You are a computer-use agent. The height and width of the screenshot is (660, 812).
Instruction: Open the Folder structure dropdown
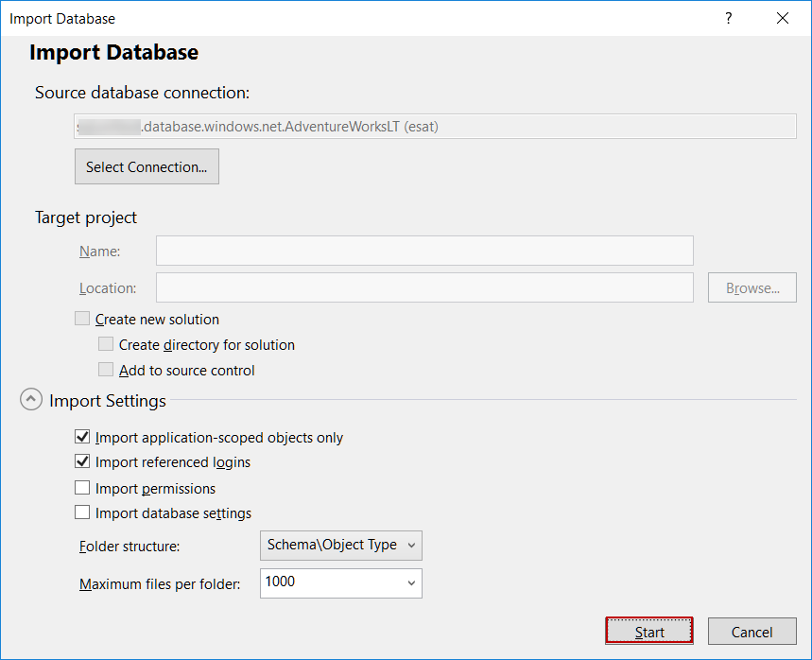(x=340, y=546)
